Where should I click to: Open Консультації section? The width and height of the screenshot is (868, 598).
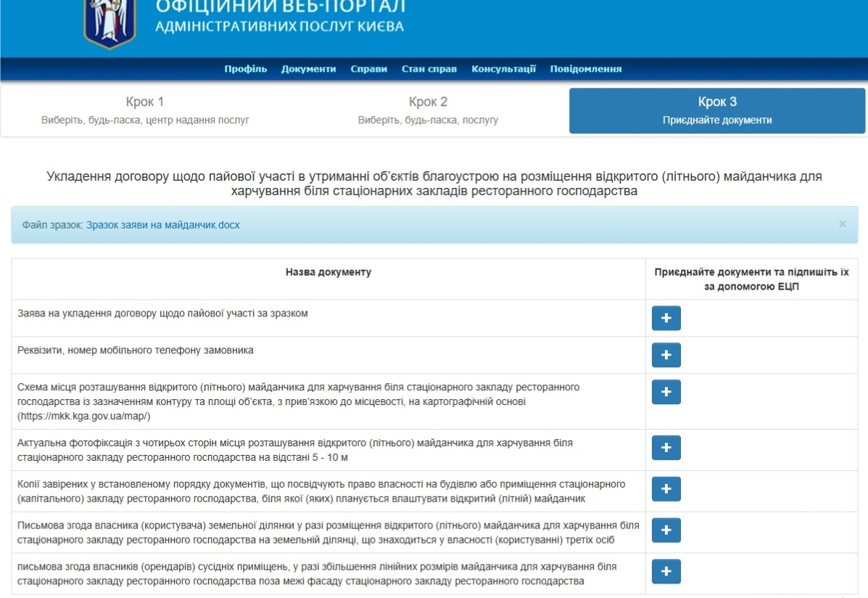[x=503, y=69]
